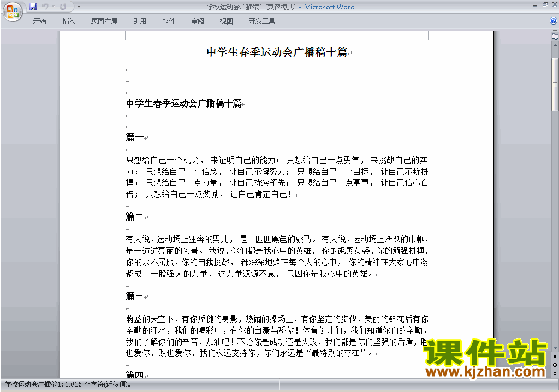Restore down the Word window
Viewport: 559px width, 392px height.
click(x=545, y=4)
